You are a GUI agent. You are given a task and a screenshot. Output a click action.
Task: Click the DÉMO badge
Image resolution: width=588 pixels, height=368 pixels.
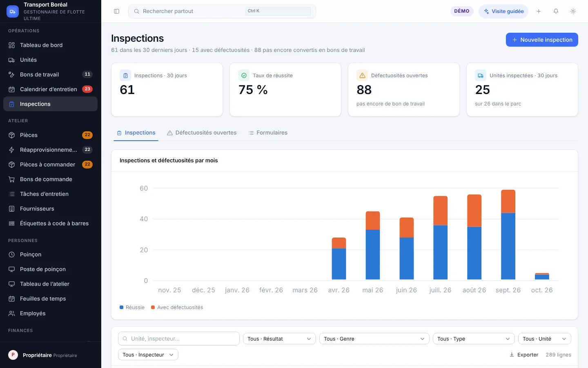[x=462, y=11]
